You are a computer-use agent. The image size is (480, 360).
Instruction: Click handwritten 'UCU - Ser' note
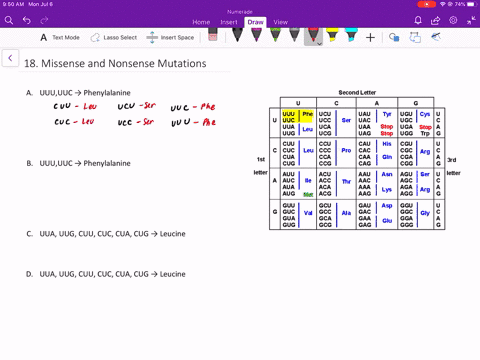tap(137, 106)
